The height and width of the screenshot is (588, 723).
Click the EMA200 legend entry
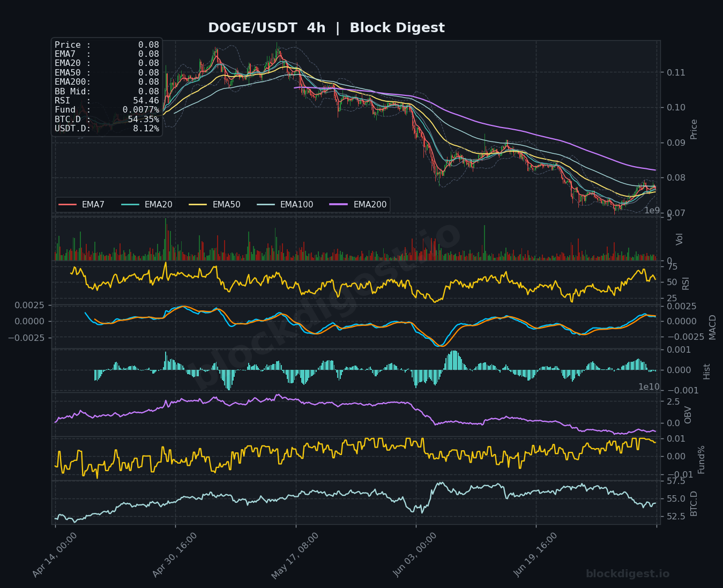[359, 205]
